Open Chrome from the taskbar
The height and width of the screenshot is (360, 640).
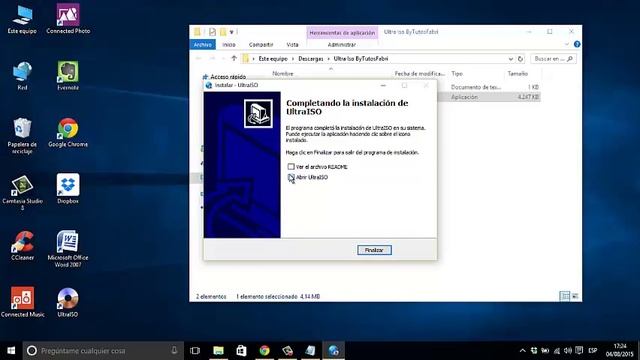point(264,351)
